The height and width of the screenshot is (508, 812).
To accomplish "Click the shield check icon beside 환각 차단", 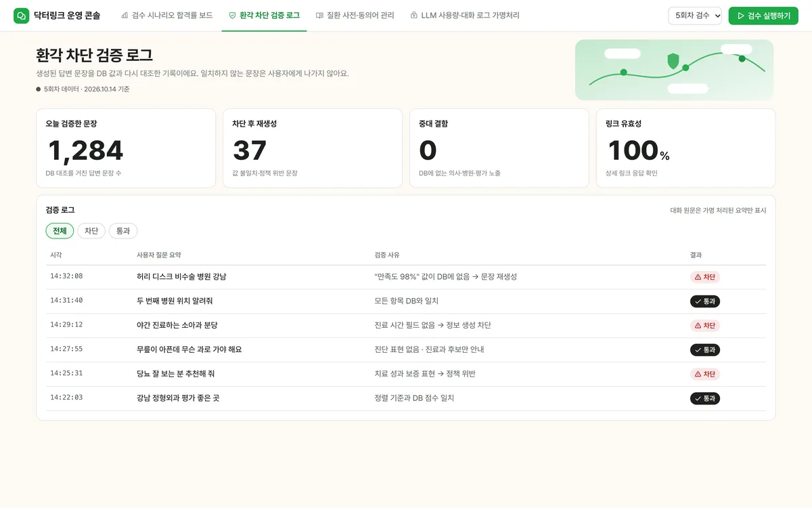I will pos(232,16).
